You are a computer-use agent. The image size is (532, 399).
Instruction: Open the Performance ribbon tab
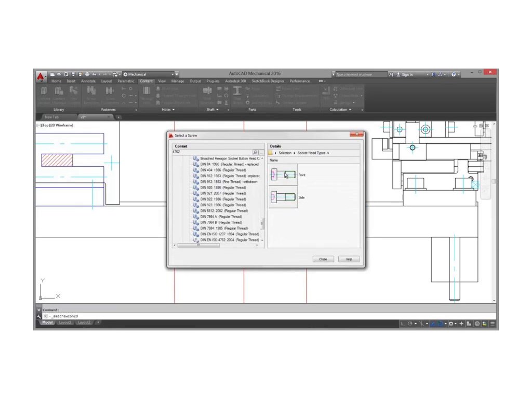click(300, 81)
